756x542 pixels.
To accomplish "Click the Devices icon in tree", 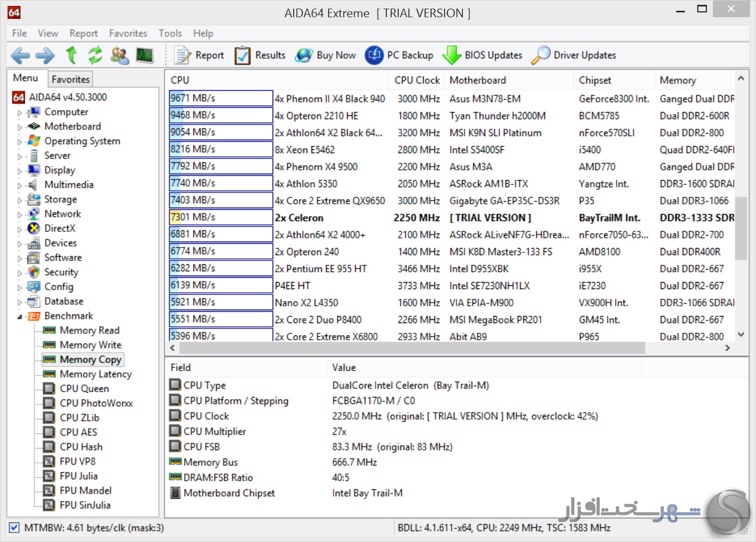I will (34, 243).
